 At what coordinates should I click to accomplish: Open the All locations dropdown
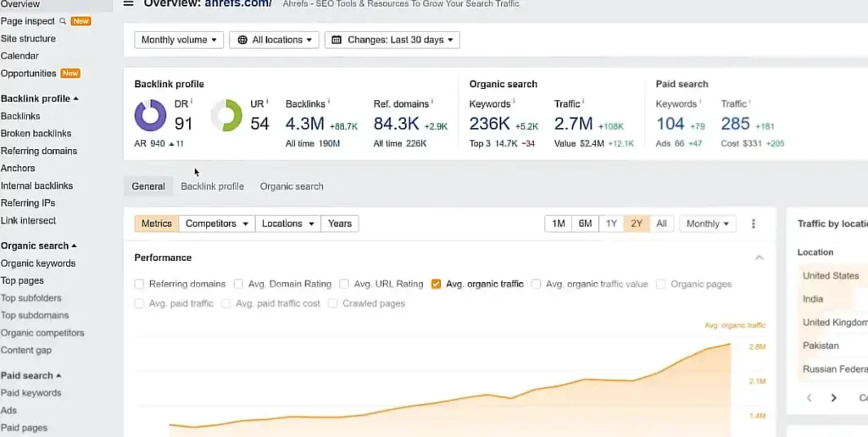click(274, 40)
